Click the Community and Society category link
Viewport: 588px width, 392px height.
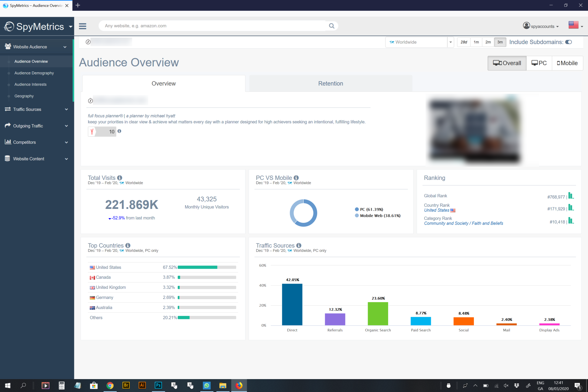pyautogui.click(x=463, y=223)
